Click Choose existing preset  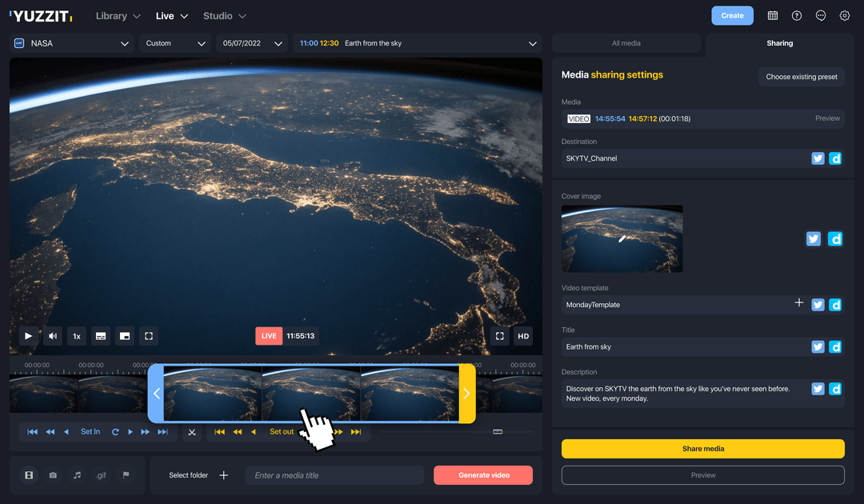(802, 77)
